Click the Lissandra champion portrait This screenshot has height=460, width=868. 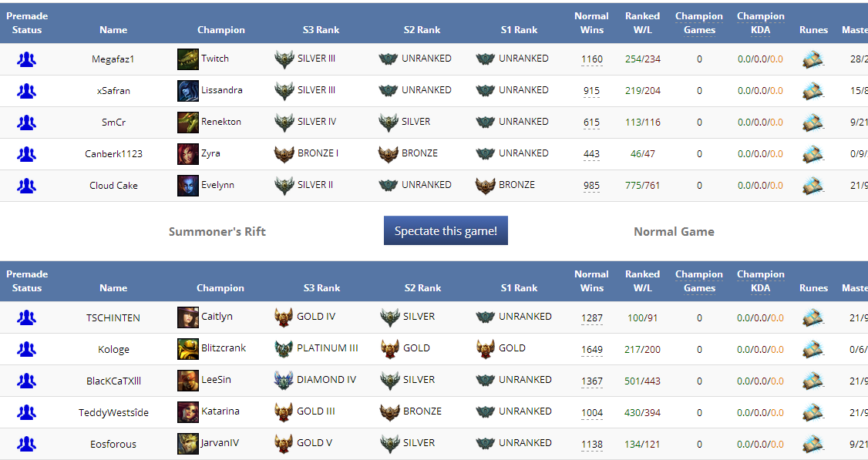click(x=187, y=91)
